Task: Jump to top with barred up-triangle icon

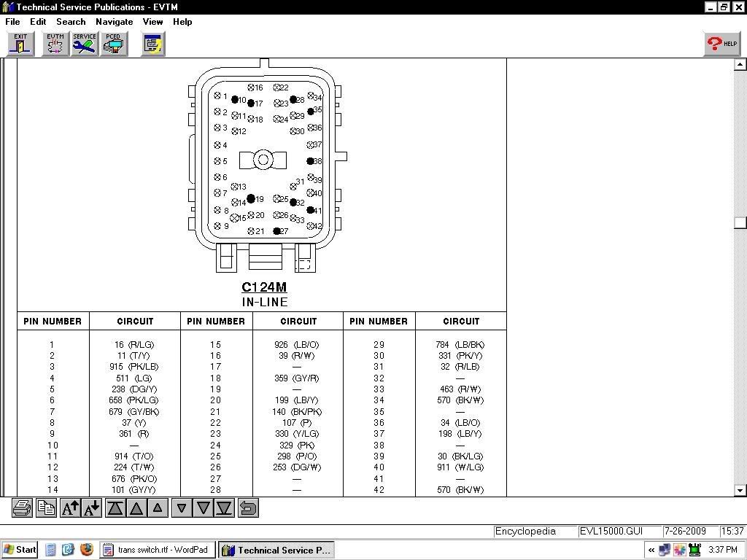Action: click(115, 508)
